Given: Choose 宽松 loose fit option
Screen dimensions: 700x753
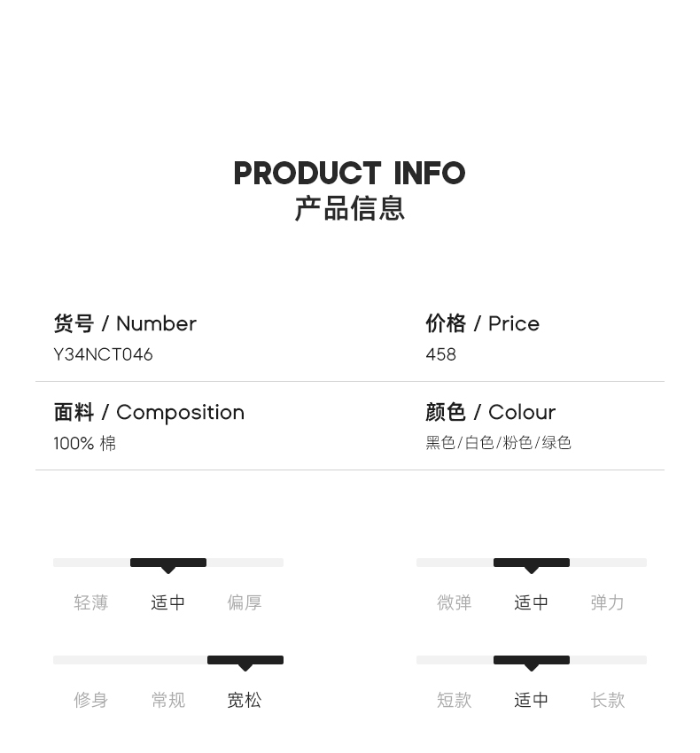Looking at the screenshot, I should point(245,700).
